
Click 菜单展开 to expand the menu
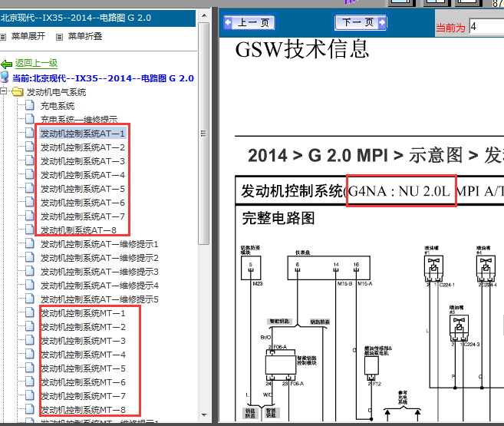point(28,36)
